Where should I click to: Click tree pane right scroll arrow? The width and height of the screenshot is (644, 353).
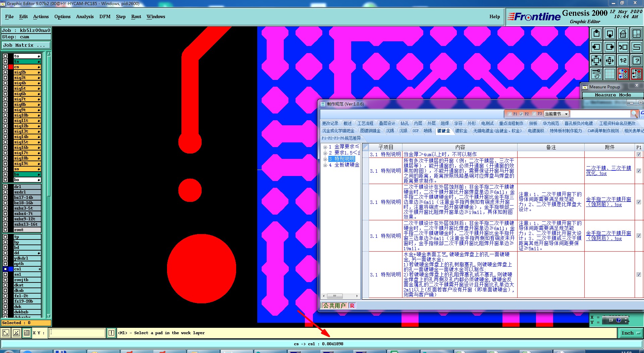(x=357, y=296)
